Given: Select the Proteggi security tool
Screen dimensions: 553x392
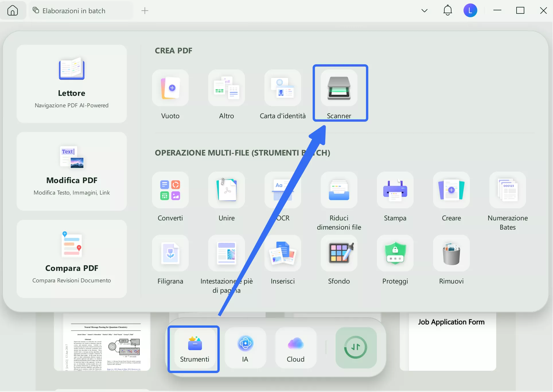Looking at the screenshot, I should pyautogui.click(x=395, y=253).
